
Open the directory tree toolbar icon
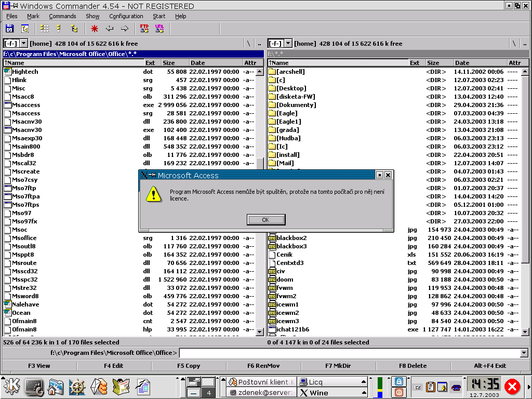[25, 29]
